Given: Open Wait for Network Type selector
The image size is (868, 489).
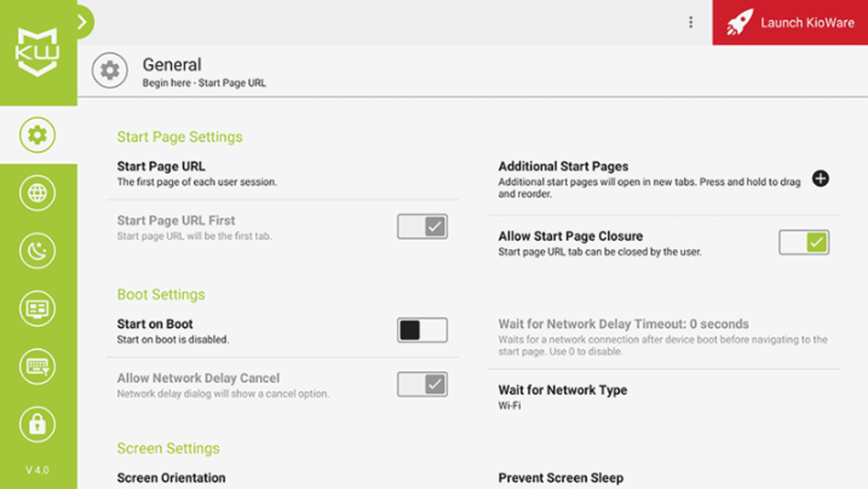Looking at the screenshot, I should [563, 397].
